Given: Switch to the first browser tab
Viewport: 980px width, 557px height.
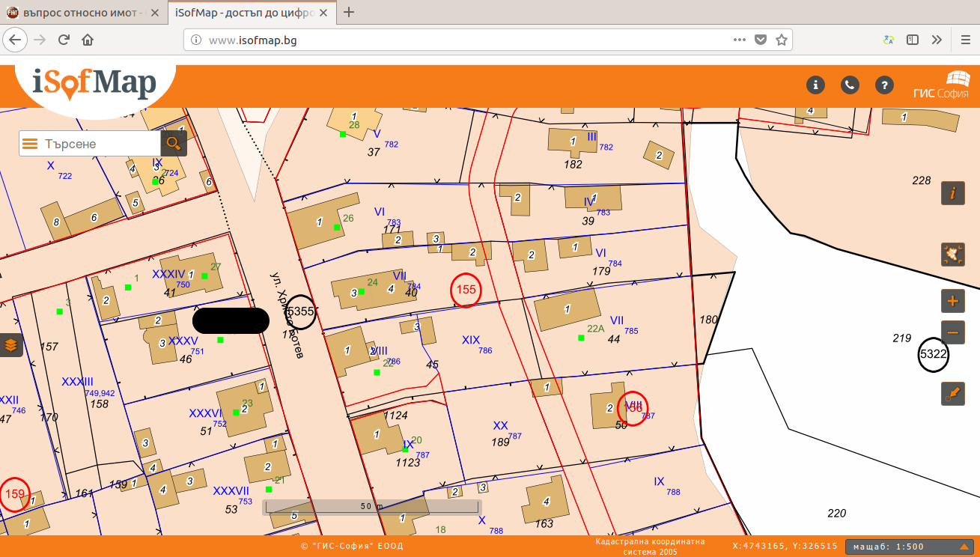Looking at the screenshot, I should [x=81, y=13].
